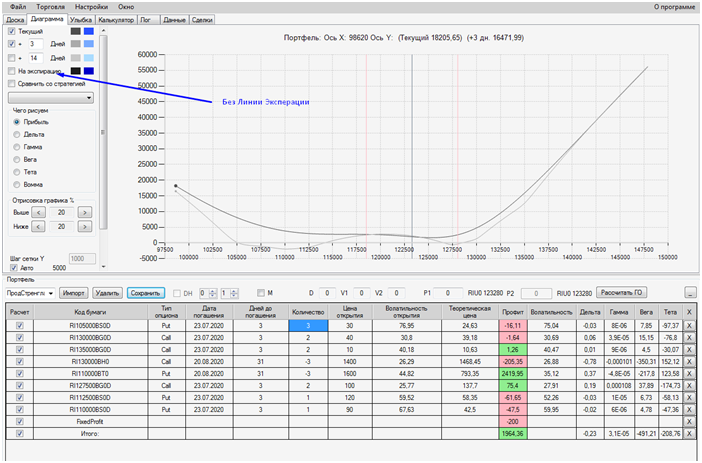The image size is (702, 463).
Task: Select the Прибыль radio button
Action: (x=17, y=122)
